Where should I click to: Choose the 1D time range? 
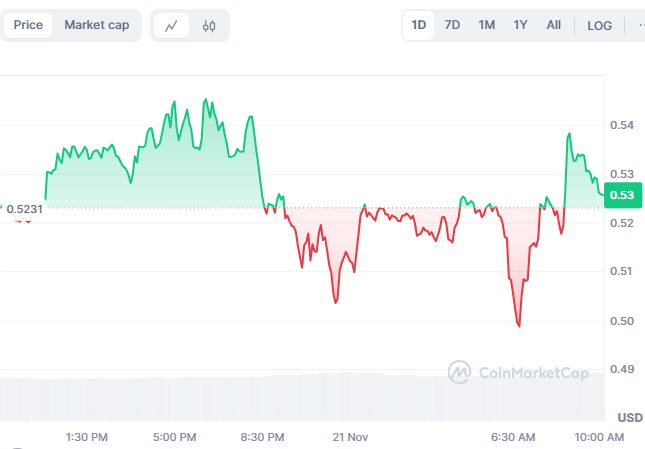(419, 25)
